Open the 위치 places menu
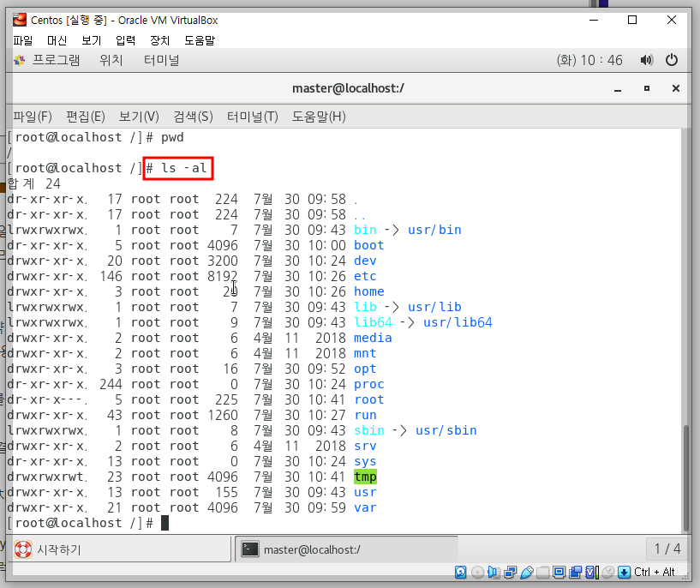Viewport: 700px width, 588px height. point(111,60)
